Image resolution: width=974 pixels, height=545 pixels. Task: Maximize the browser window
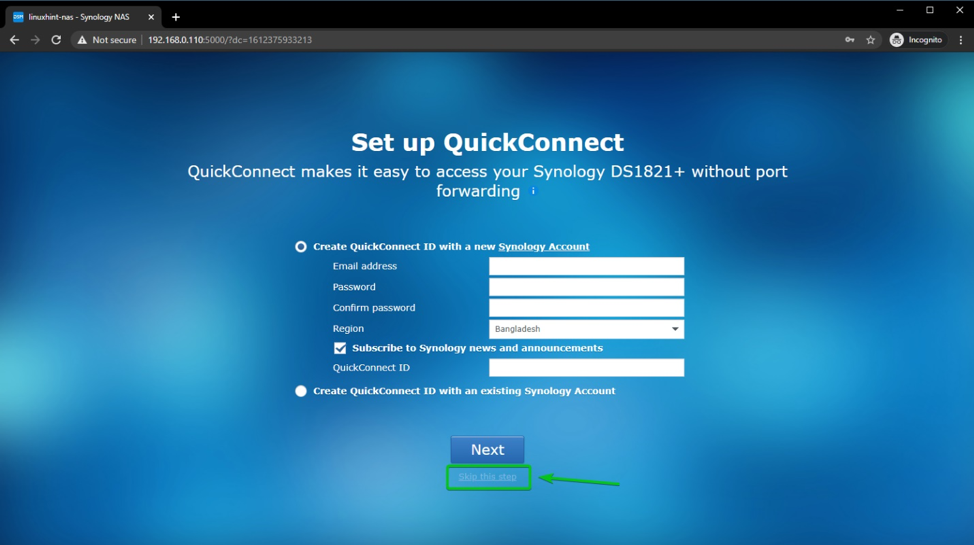pyautogui.click(x=930, y=10)
